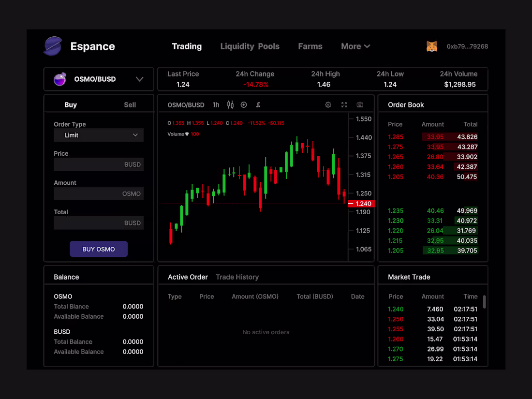The width and height of the screenshot is (532, 399).
Task: Click the Date column header
Action: (357, 296)
